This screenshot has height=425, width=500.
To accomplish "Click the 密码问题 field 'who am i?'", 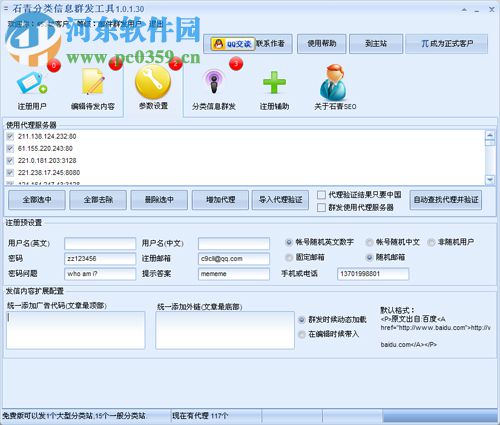I will click(x=100, y=274).
